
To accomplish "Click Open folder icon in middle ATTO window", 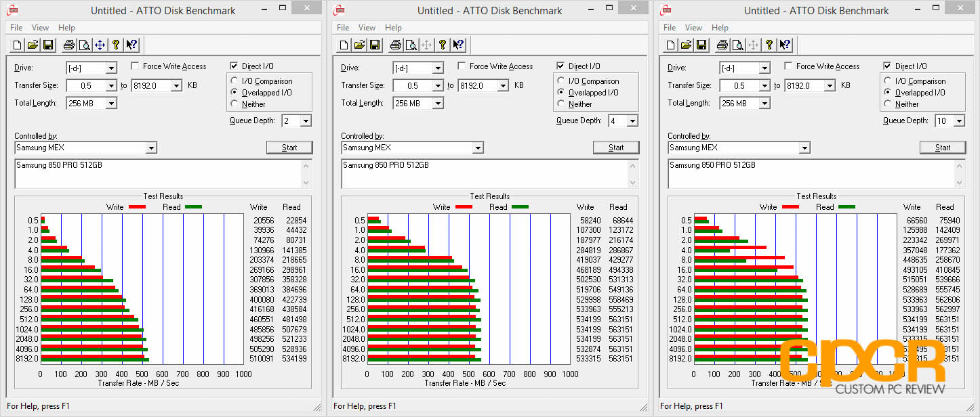I will (359, 45).
